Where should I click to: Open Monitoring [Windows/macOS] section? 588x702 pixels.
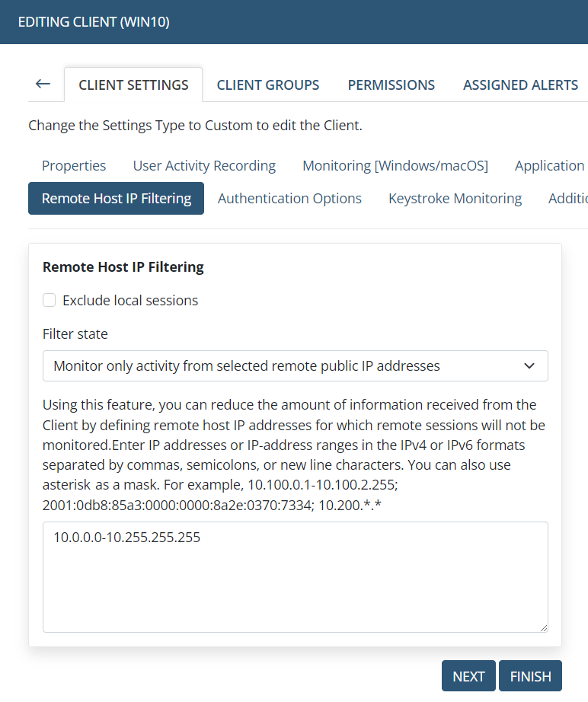(395, 166)
